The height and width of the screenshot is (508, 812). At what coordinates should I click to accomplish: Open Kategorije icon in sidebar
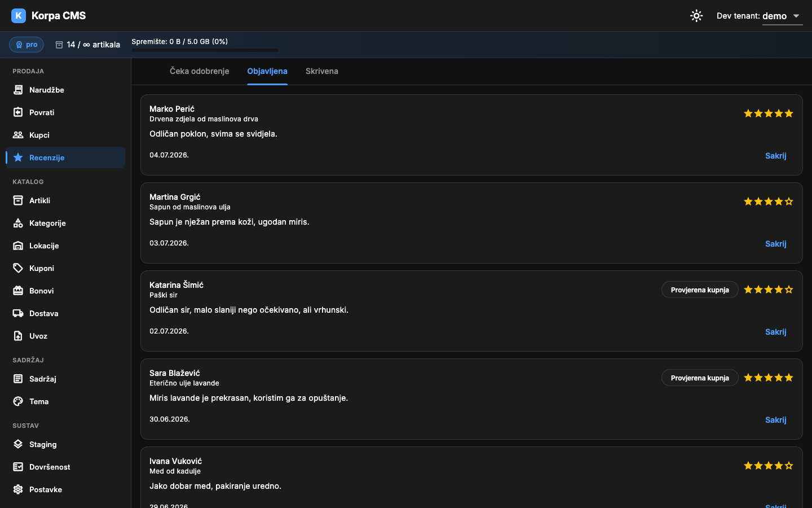tap(18, 223)
